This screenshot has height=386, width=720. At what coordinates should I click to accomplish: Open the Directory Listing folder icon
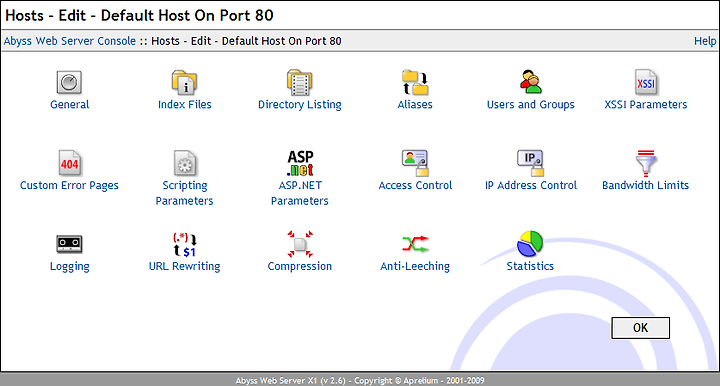(300, 83)
